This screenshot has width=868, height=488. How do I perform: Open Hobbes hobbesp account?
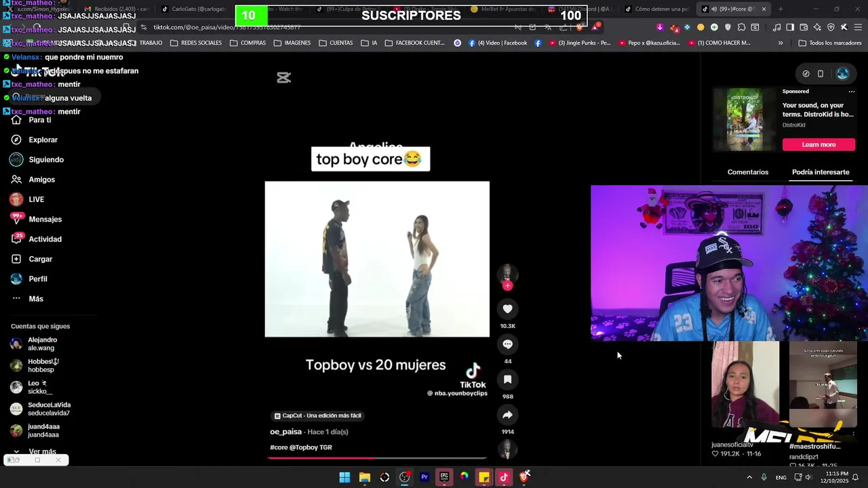point(35,365)
